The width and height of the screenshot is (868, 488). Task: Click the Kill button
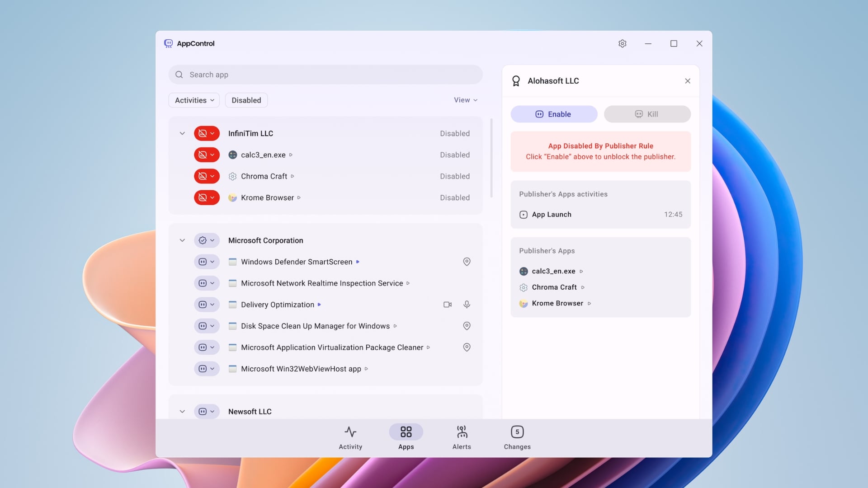[647, 114]
